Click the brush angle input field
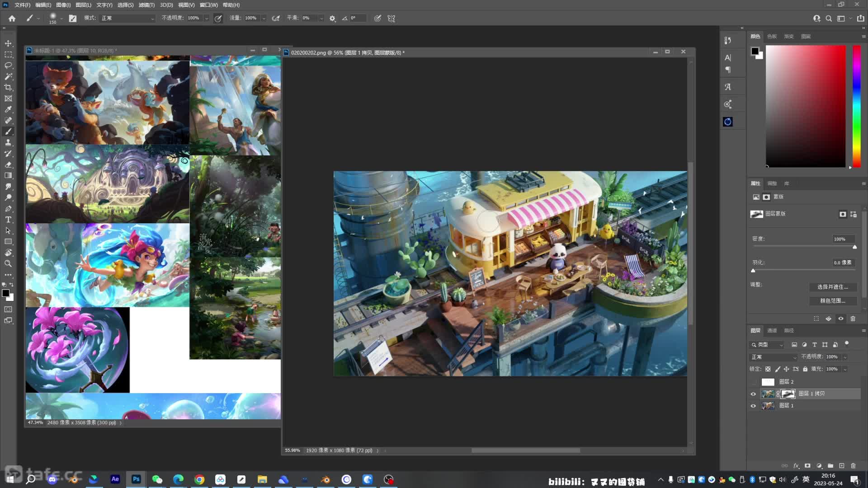868x488 pixels. [x=358, y=18]
